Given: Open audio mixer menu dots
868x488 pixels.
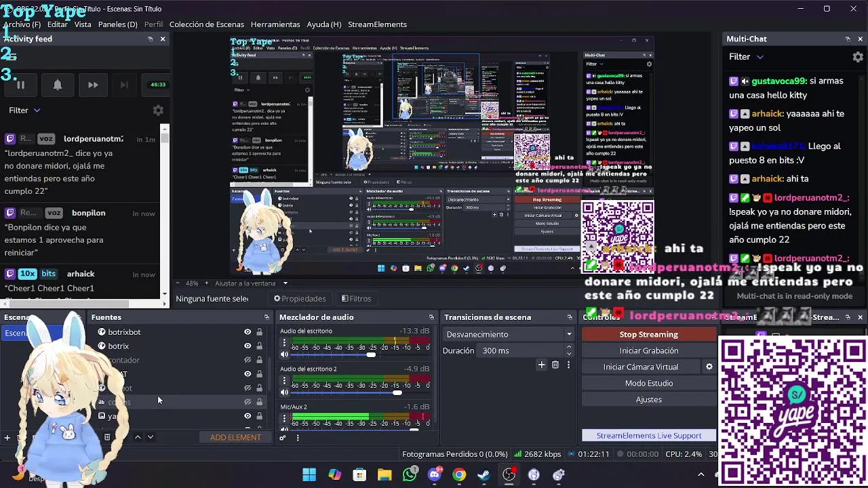Looking at the screenshot, I should tap(297, 438).
